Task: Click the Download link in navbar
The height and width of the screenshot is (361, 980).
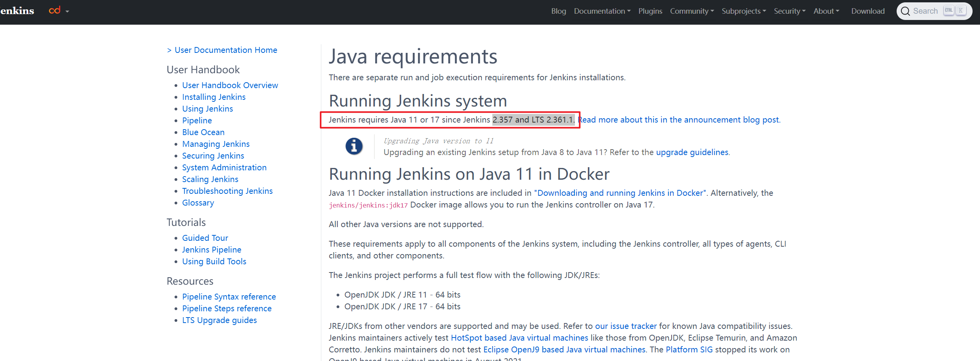Action: coord(868,11)
